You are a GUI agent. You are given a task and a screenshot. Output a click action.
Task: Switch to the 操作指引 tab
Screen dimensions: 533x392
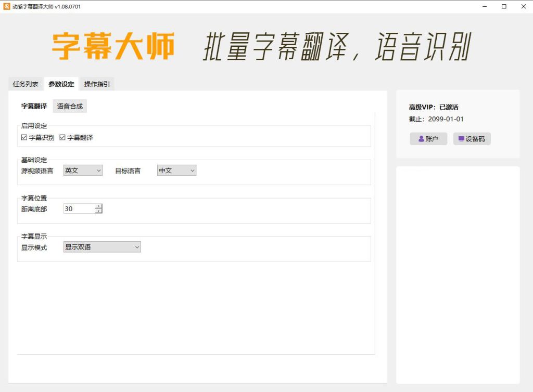click(x=97, y=84)
